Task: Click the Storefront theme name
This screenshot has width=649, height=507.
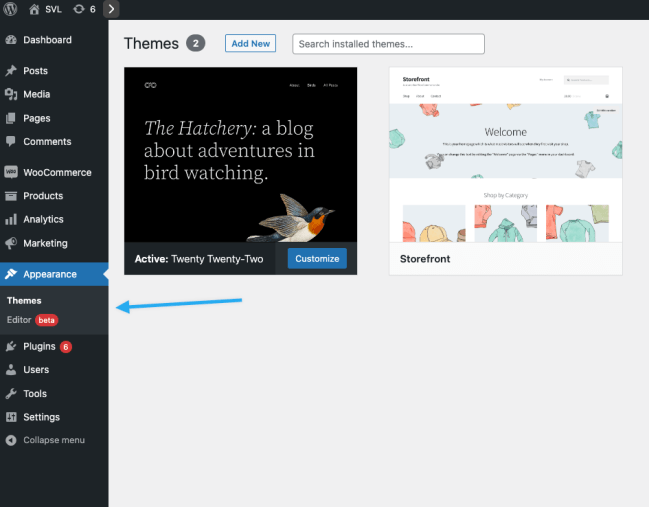Action: (425, 259)
